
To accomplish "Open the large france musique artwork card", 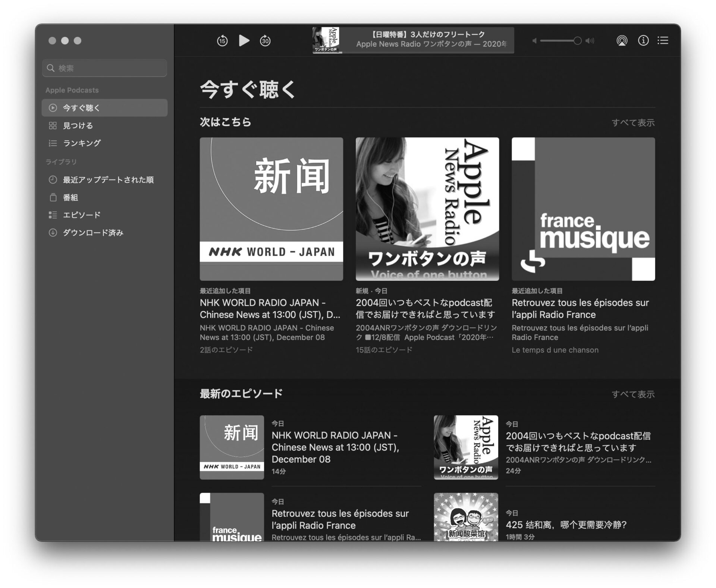I will (583, 209).
